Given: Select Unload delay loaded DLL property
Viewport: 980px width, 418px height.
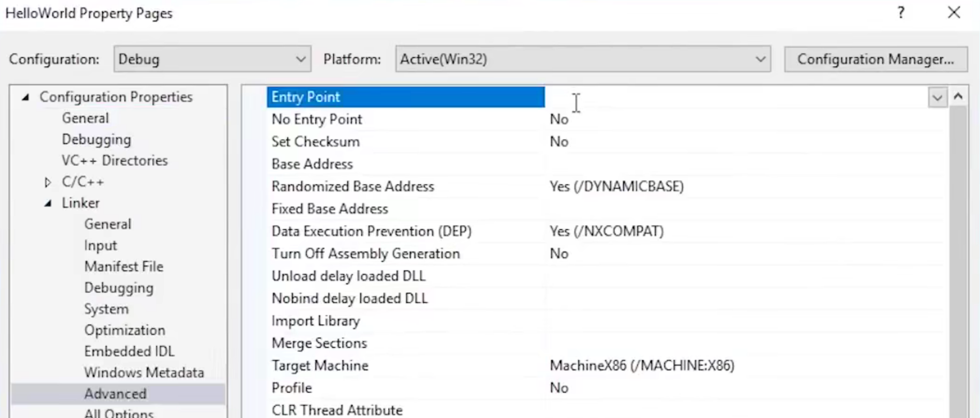Looking at the screenshot, I should 348,276.
